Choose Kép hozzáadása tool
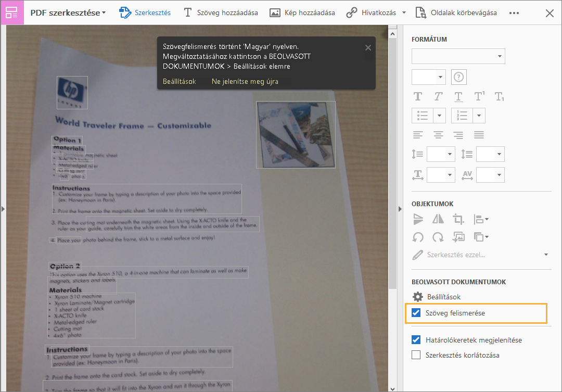The height and width of the screenshot is (392, 562). coord(302,13)
